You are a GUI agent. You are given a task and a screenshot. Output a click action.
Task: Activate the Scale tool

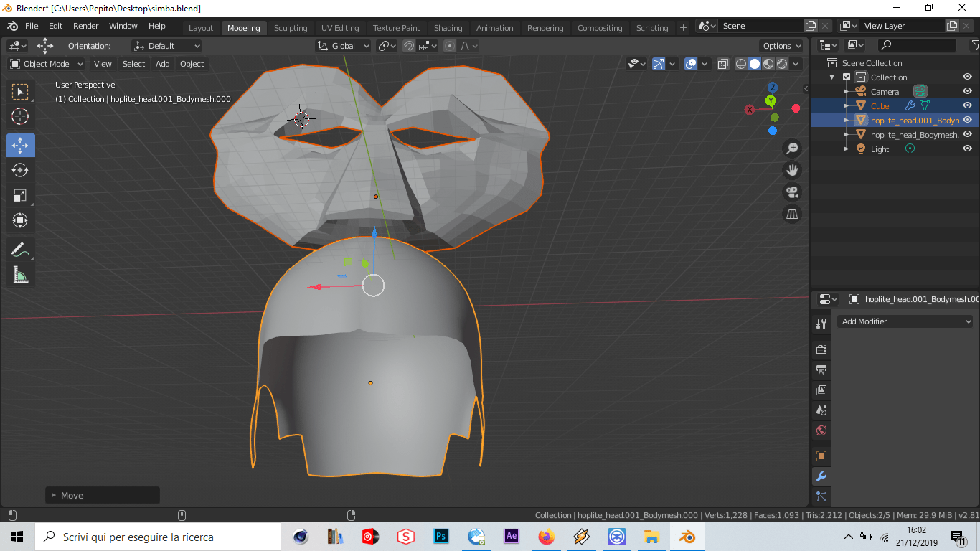tap(20, 195)
